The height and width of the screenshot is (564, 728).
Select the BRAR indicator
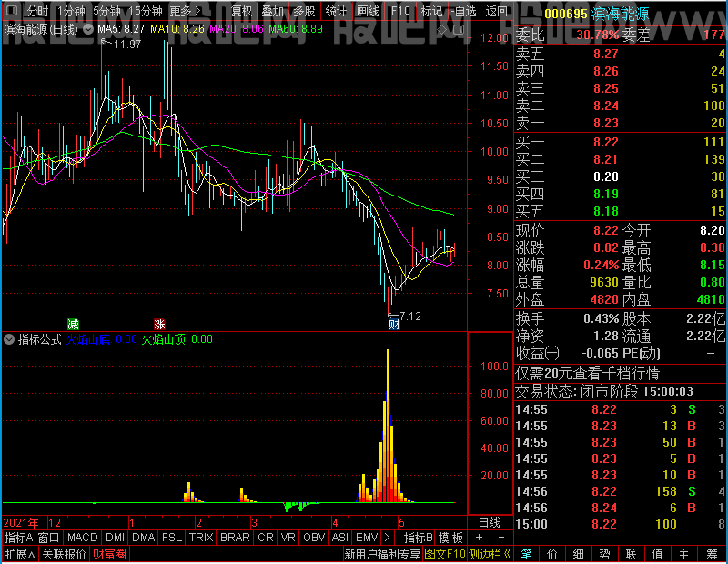pyautogui.click(x=235, y=538)
